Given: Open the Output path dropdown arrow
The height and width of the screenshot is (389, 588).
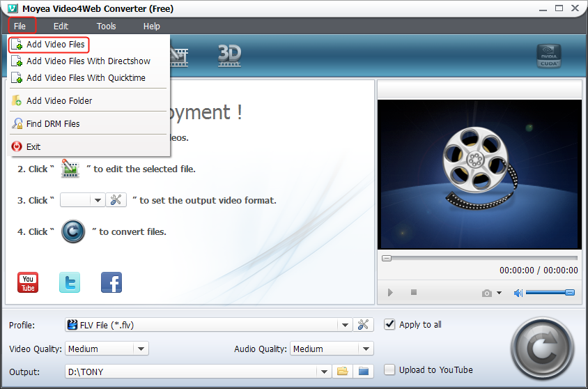Looking at the screenshot, I should pos(324,372).
